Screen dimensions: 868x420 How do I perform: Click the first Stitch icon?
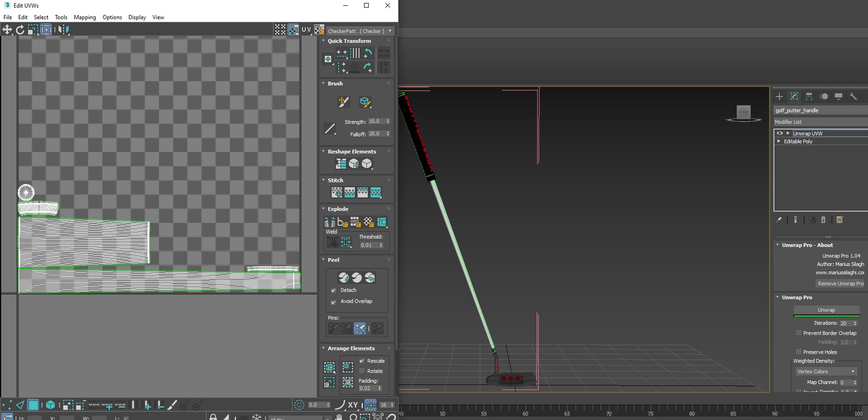337,193
